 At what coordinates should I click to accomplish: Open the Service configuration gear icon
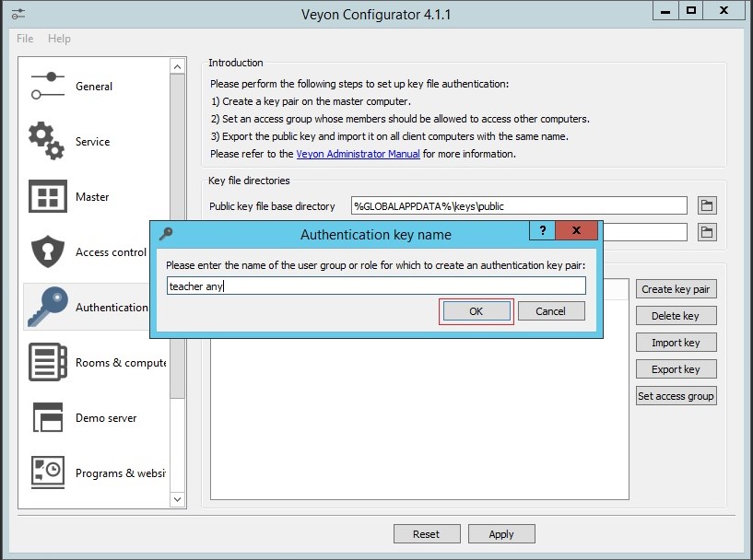click(x=48, y=141)
